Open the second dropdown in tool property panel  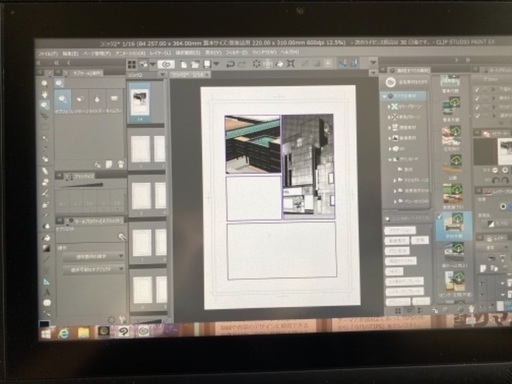93,269
